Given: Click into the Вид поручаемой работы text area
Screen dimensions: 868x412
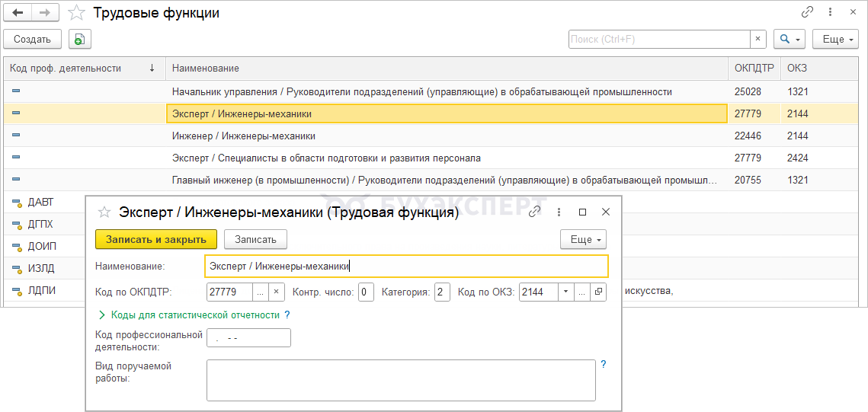Looking at the screenshot, I should (400, 380).
